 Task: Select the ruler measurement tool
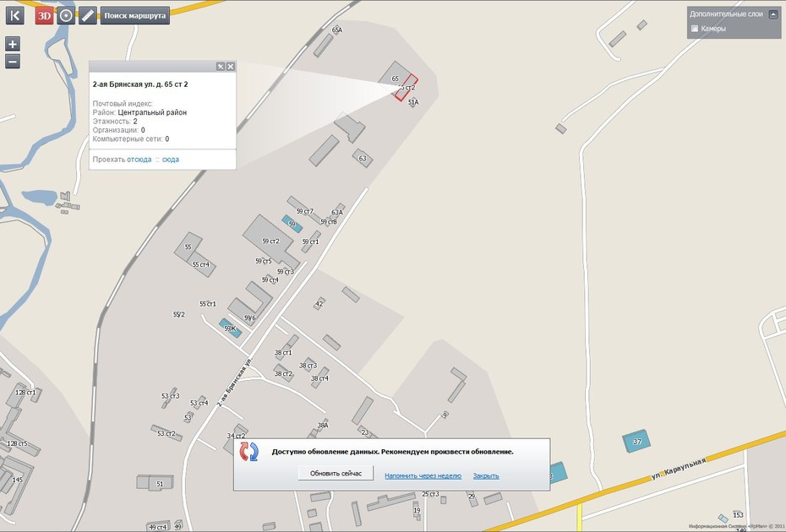point(88,15)
